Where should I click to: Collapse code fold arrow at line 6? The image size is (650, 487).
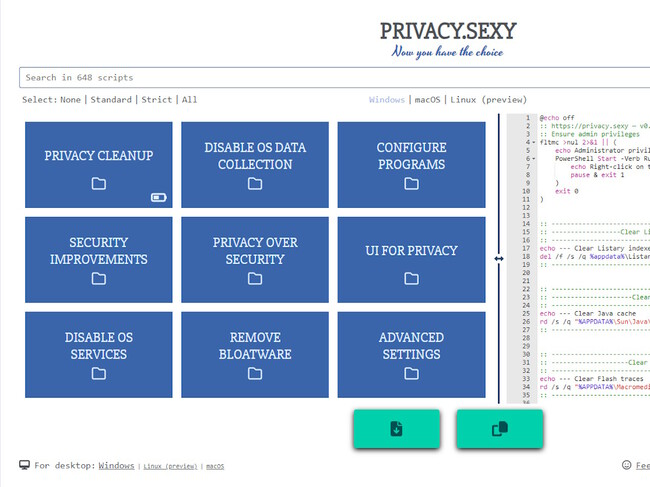tap(534, 158)
